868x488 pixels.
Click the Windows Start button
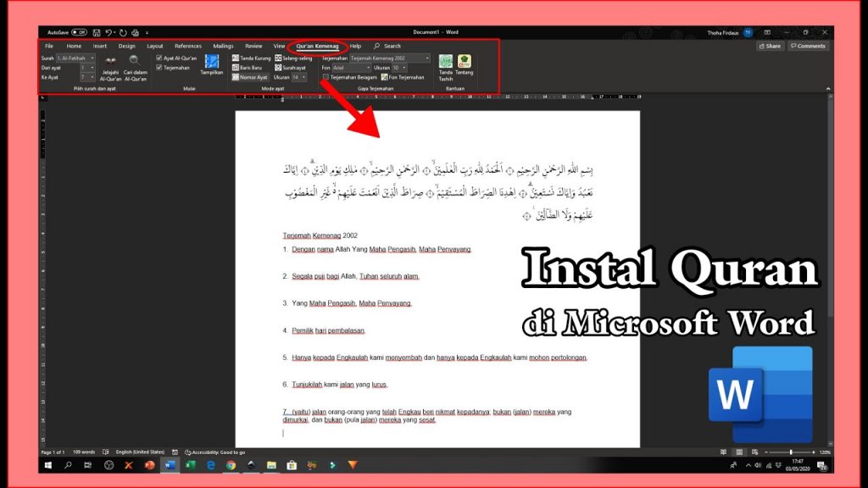tap(48, 465)
